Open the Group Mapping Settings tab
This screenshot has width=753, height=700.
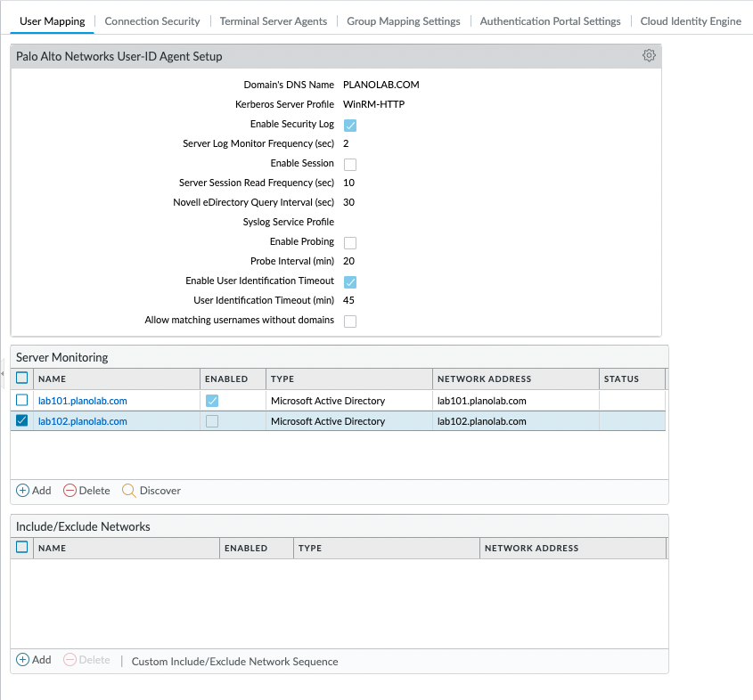point(404,20)
